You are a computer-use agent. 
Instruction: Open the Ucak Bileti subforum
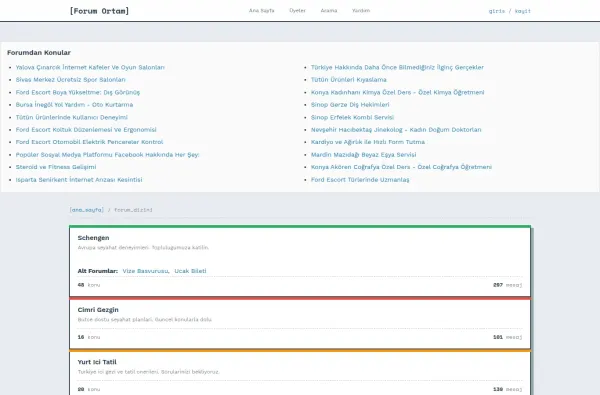point(190,271)
